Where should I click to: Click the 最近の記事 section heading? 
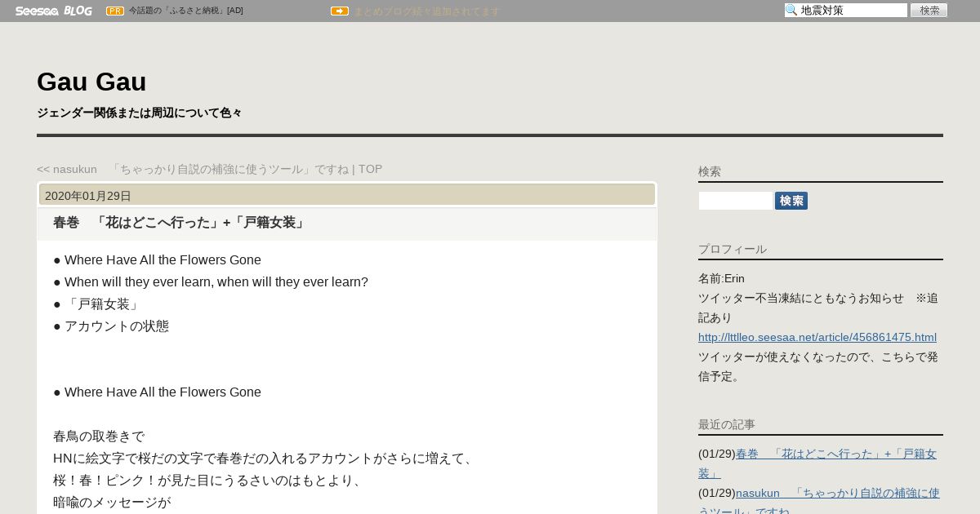tap(727, 424)
